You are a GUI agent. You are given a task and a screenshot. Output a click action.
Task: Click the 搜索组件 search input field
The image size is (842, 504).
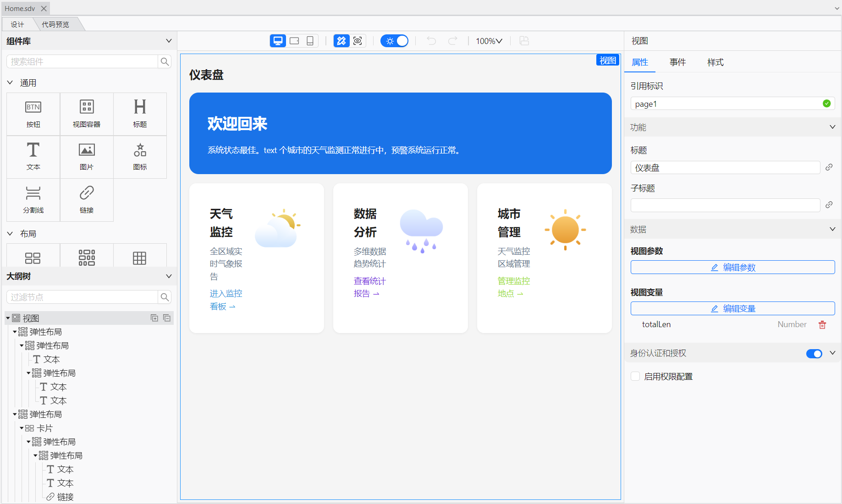click(83, 61)
